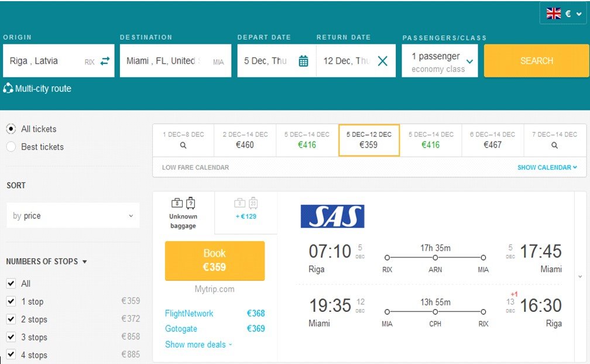590x364 pixels.
Task: Expand flight details with the right chevron
Action: tap(580, 277)
